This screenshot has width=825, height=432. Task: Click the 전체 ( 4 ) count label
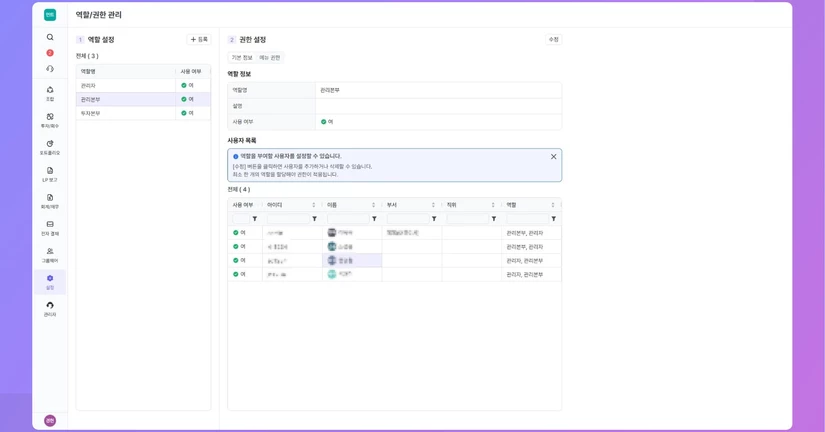239,189
